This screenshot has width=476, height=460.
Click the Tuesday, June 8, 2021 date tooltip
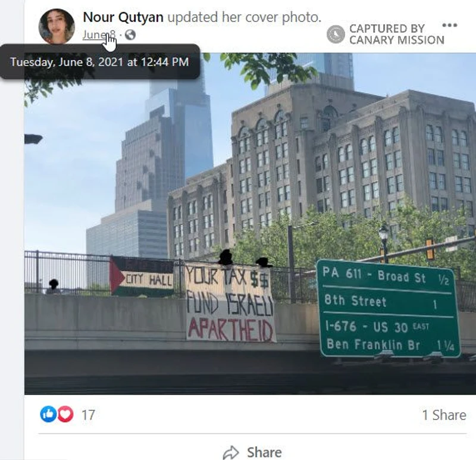click(x=100, y=62)
